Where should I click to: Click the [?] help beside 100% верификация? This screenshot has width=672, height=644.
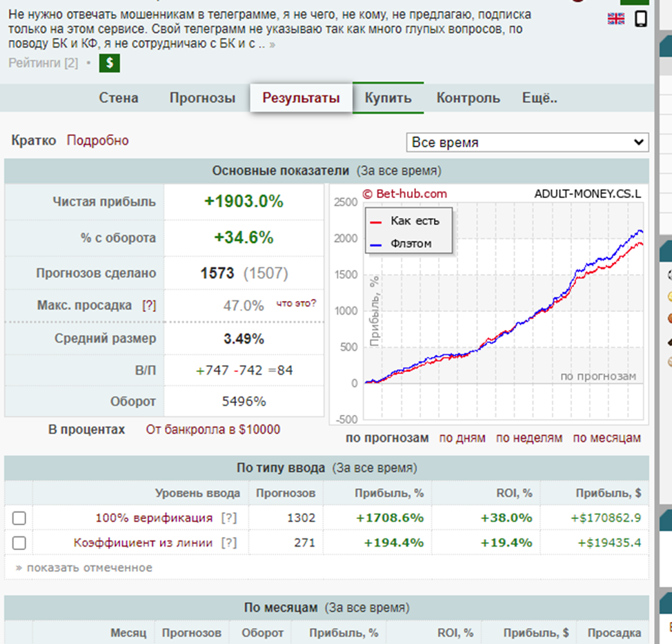pos(228,518)
